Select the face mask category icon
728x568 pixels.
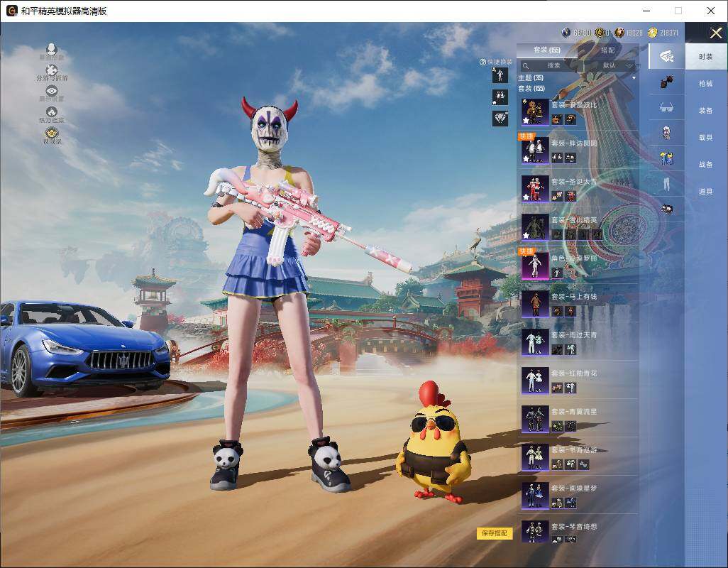point(666,133)
